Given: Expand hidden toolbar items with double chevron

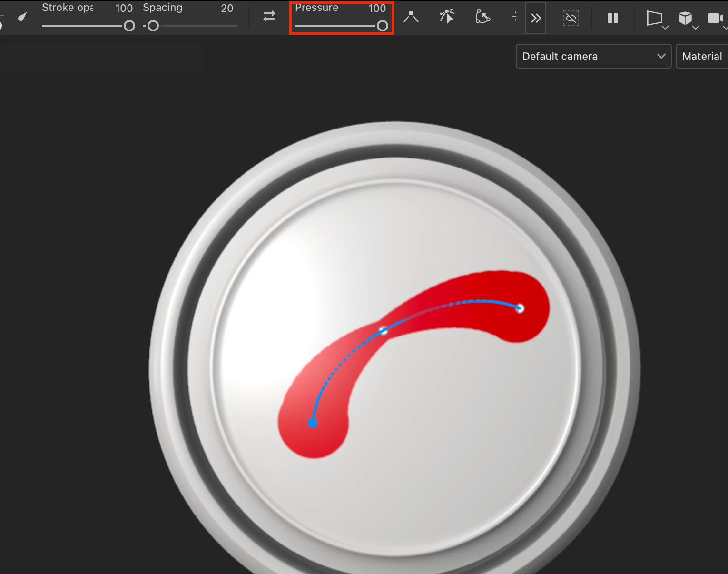Looking at the screenshot, I should [x=536, y=18].
